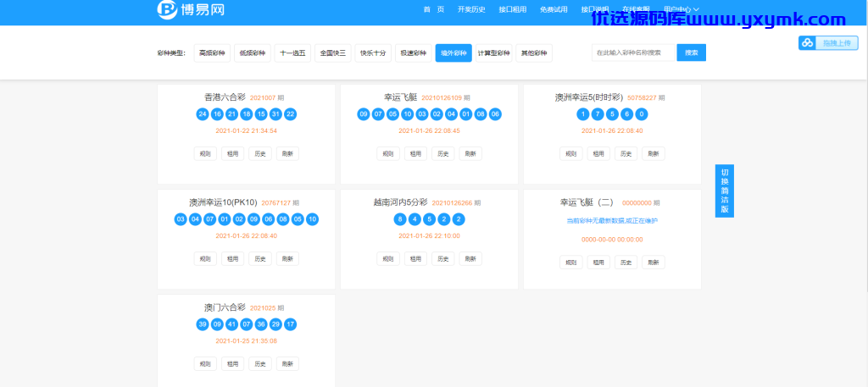Click 租用 on 越南河内5分彩 card
The height and width of the screenshot is (387, 868).
click(x=415, y=259)
